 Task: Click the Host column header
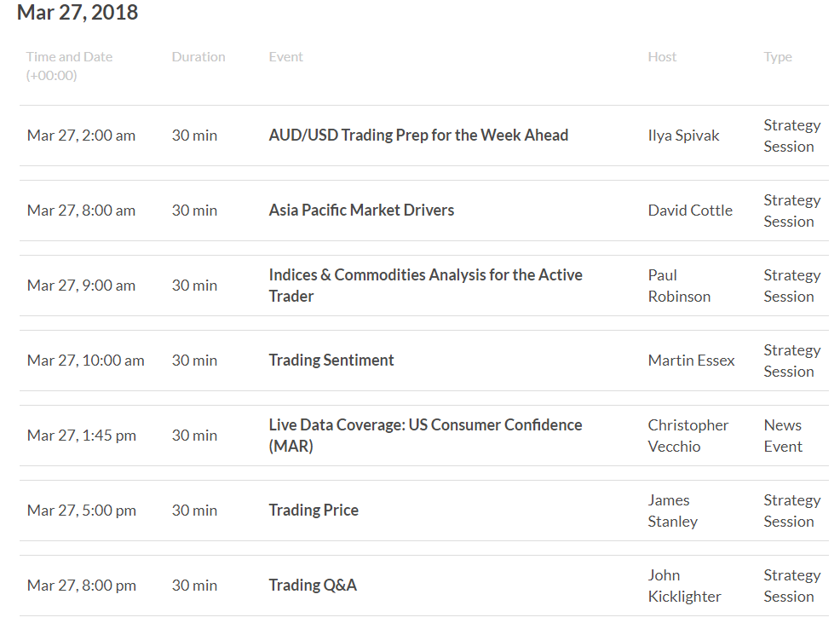662,57
